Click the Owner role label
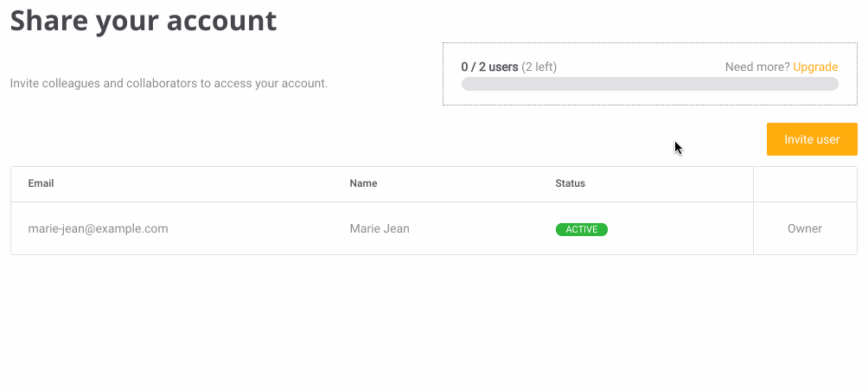Viewport: 868px width, 390px height. click(x=805, y=229)
